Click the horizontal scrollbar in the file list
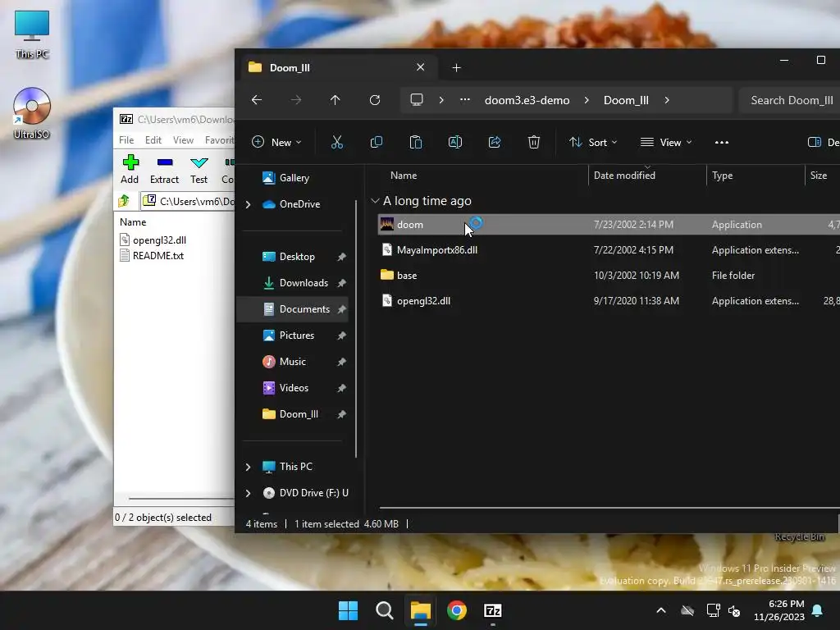Image resolution: width=840 pixels, height=630 pixels. pyautogui.click(x=609, y=507)
